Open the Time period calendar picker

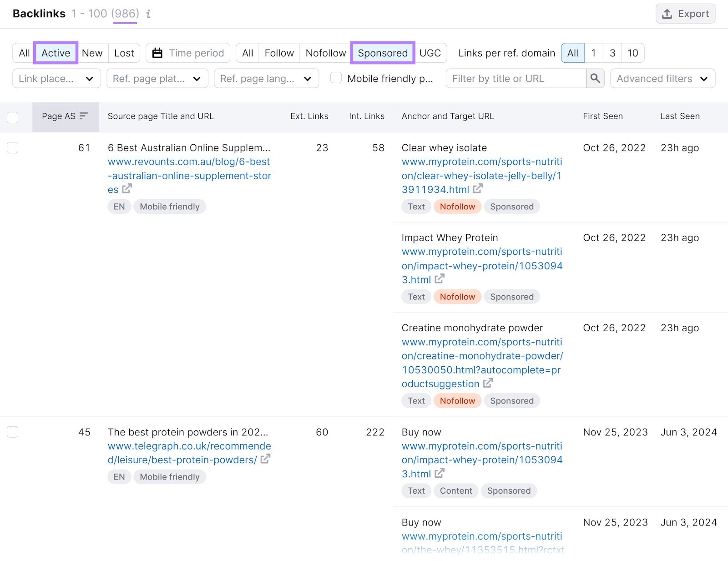click(x=157, y=53)
